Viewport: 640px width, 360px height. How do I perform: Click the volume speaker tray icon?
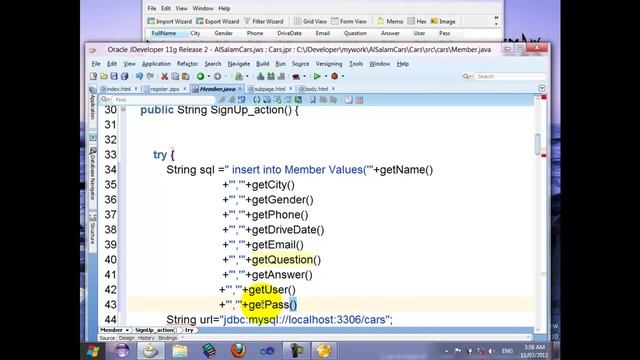(x=491, y=351)
